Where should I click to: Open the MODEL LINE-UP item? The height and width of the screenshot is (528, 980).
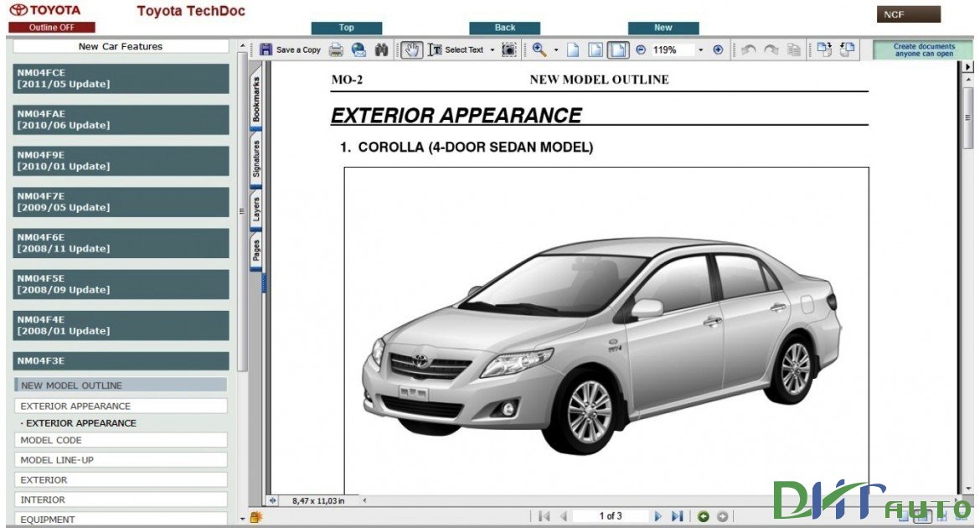click(121, 460)
